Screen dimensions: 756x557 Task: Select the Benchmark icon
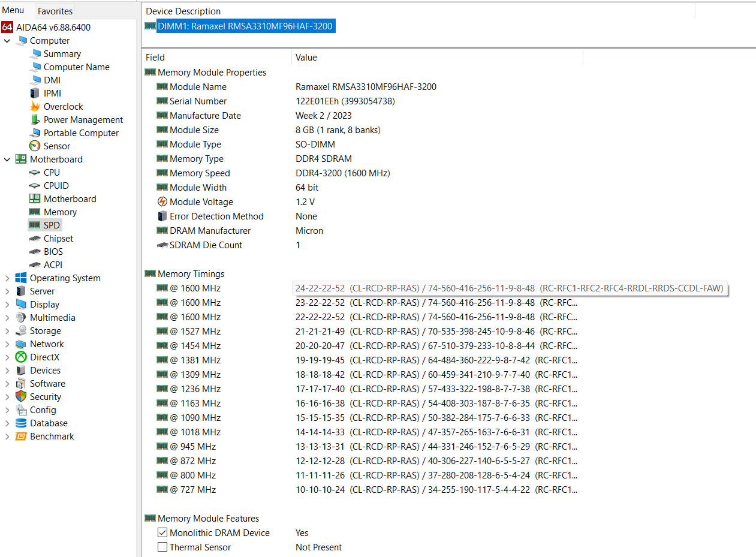point(21,436)
